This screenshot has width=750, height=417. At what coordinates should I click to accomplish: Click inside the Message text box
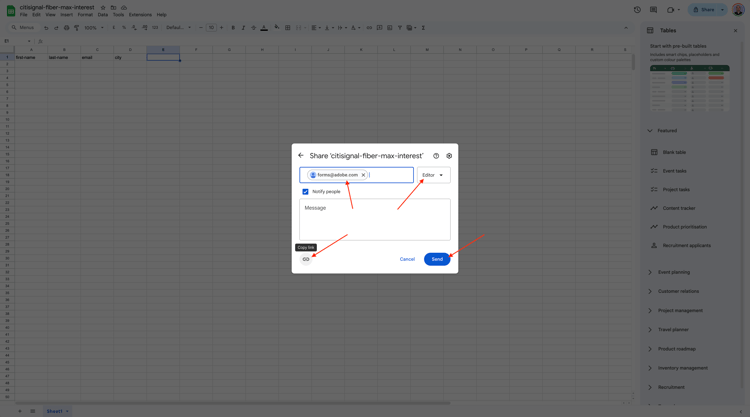pyautogui.click(x=375, y=219)
